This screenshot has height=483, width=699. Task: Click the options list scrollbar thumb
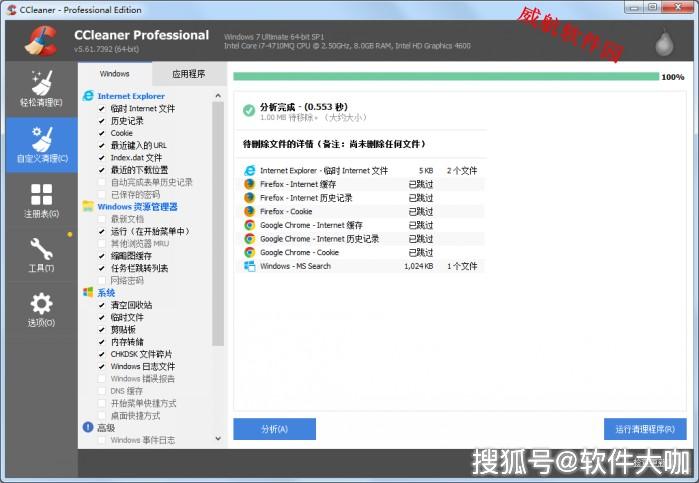pyautogui.click(x=218, y=224)
